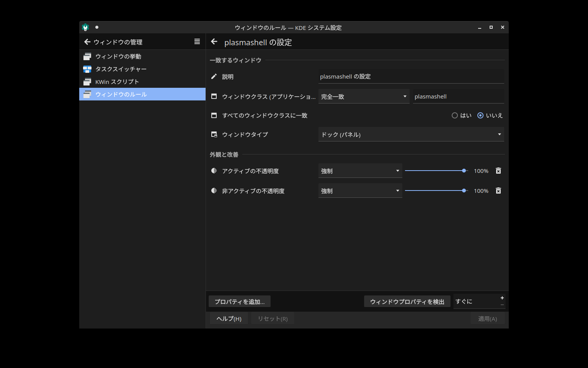Click the アクティブの不透明度 slider handle
Viewport: 588px width, 368px height.
coord(464,171)
